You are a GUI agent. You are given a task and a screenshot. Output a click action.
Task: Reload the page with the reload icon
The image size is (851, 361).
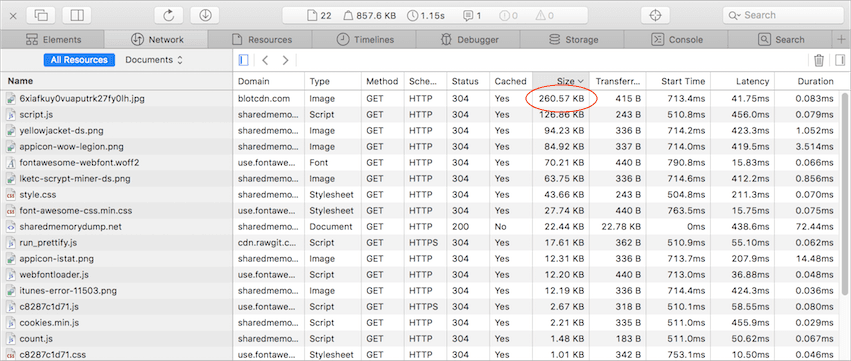[x=169, y=16]
